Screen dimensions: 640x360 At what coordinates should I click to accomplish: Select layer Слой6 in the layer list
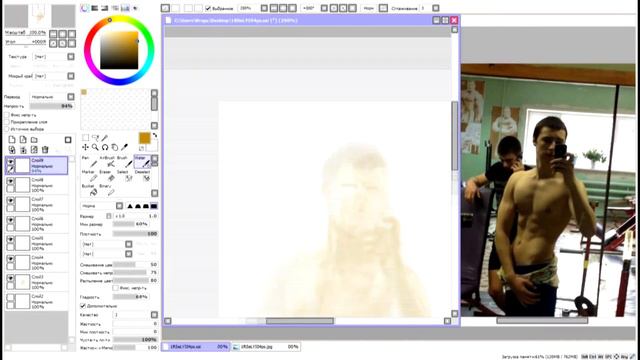(x=37, y=224)
